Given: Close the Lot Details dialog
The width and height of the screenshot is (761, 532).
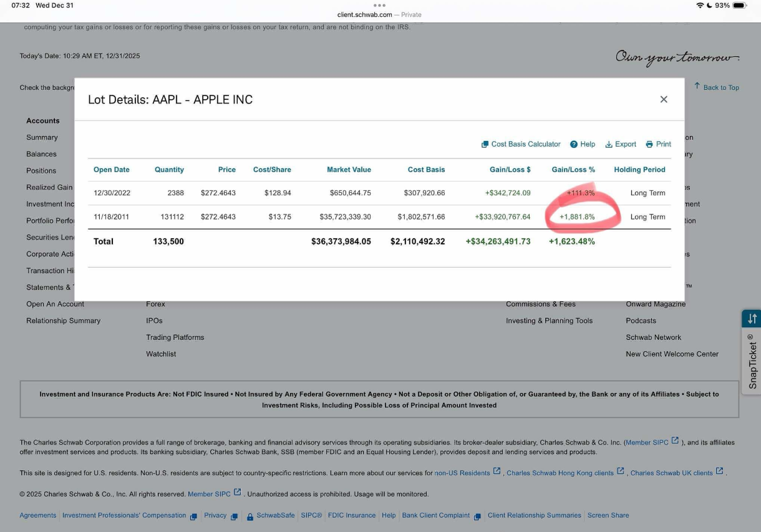Looking at the screenshot, I should (x=664, y=100).
